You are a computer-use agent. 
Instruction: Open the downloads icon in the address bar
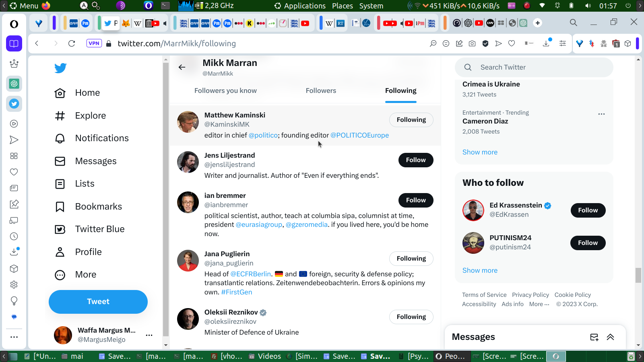tap(546, 43)
